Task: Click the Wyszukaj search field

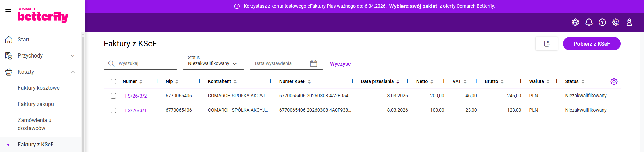Action: [x=144, y=64]
